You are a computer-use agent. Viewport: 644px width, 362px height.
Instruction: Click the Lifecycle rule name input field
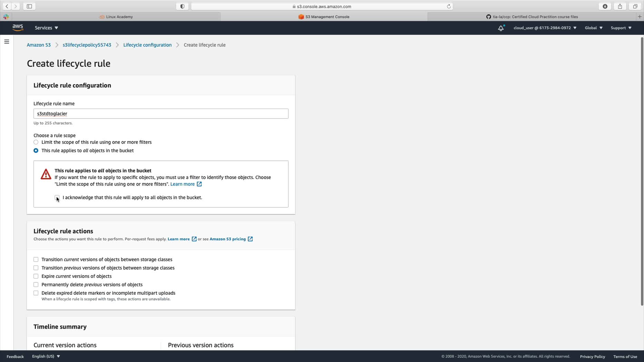point(161,114)
